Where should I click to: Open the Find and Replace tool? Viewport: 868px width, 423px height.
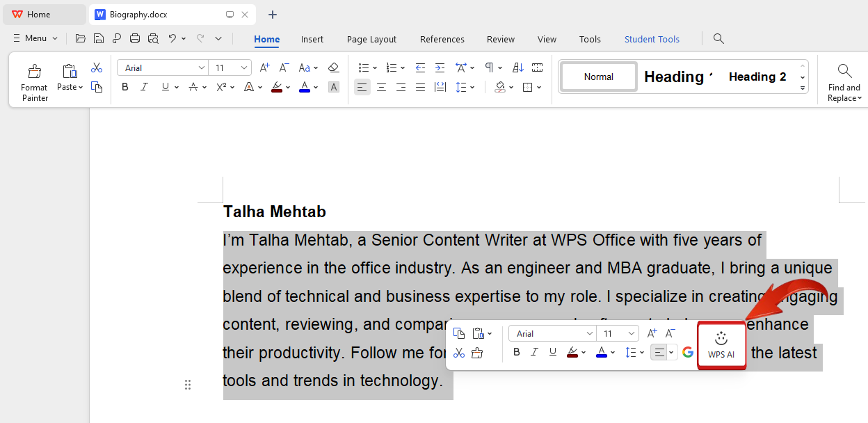(844, 82)
